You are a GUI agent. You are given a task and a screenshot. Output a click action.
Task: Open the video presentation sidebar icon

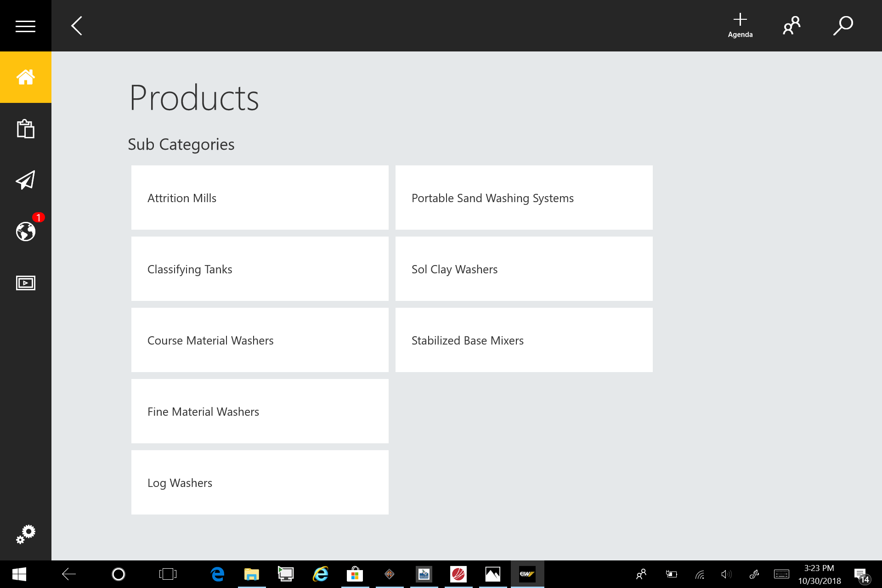click(25, 283)
